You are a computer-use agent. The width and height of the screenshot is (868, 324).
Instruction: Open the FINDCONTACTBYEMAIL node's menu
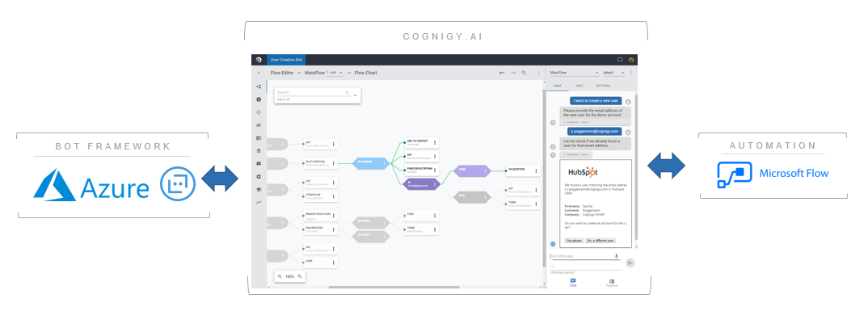coord(435,170)
